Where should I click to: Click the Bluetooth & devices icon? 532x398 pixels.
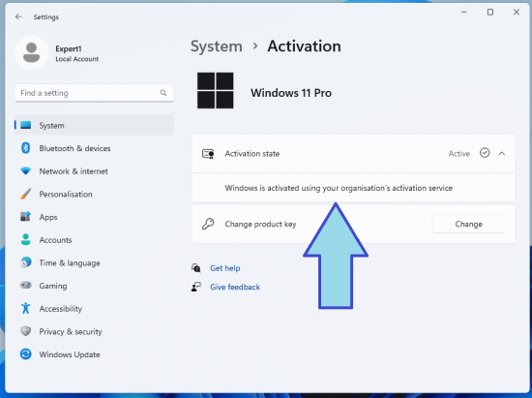click(x=25, y=148)
